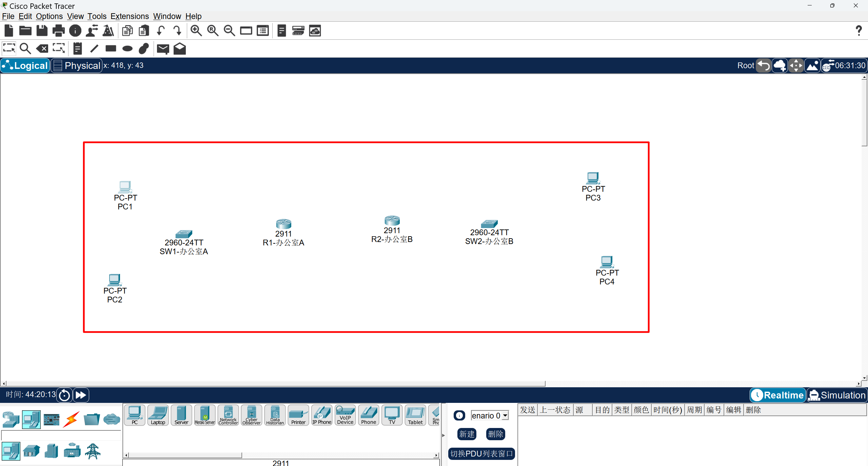Click the Power Cycle Devices icon
Viewport: 868px width, 466px height.
64,395
